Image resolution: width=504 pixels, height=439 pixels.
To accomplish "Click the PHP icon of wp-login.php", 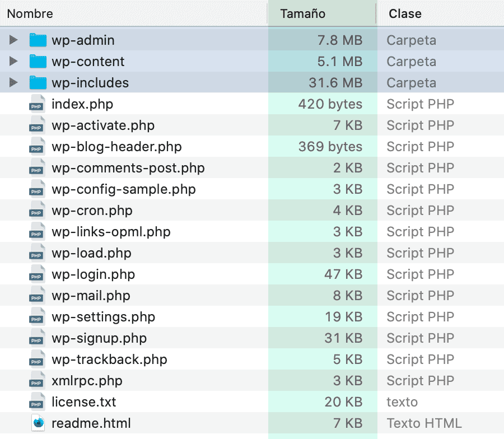I will (36, 274).
